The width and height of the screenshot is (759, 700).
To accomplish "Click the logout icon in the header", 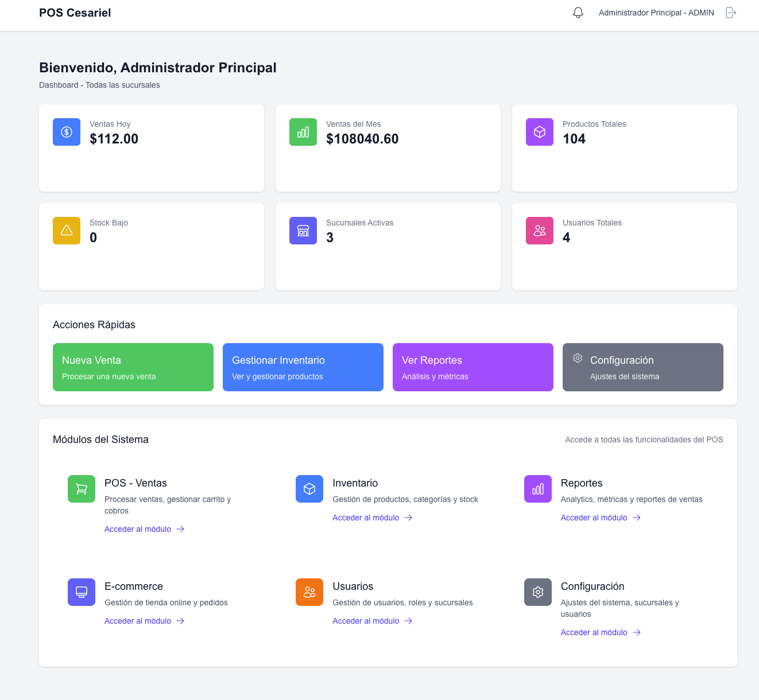I will (731, 12).
